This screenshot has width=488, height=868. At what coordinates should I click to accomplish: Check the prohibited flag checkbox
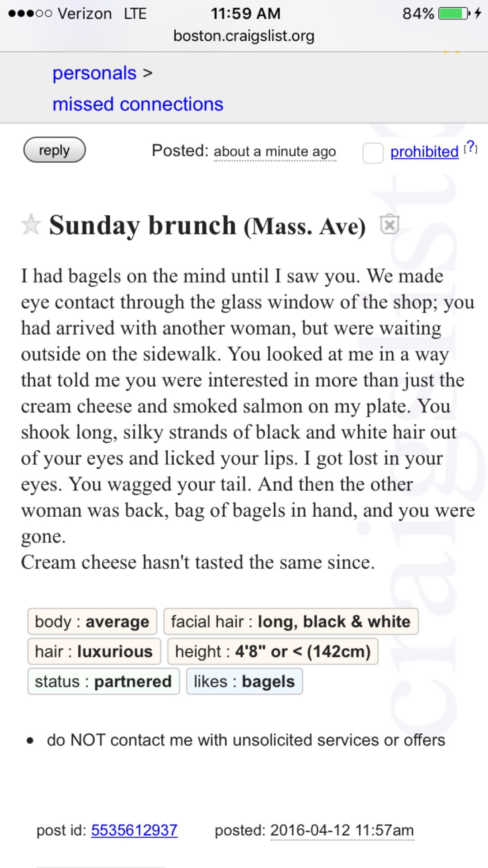[373, 153]
